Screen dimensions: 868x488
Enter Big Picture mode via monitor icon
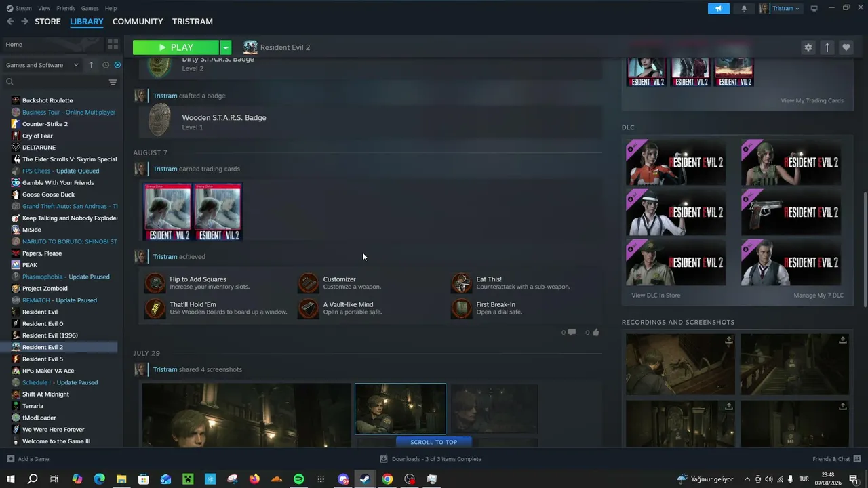point(814,8)
